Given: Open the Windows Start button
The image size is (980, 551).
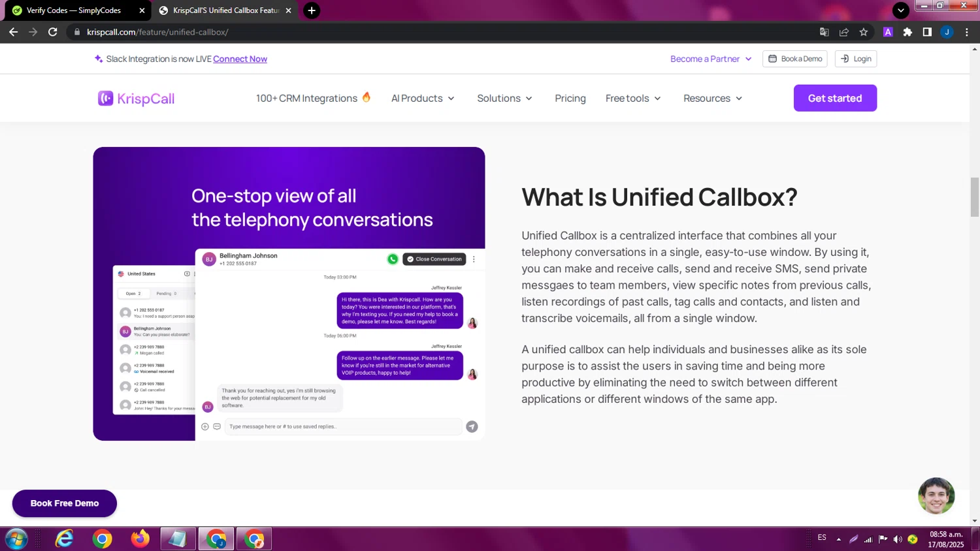Looking at the screenshot, I should [16, 539].
